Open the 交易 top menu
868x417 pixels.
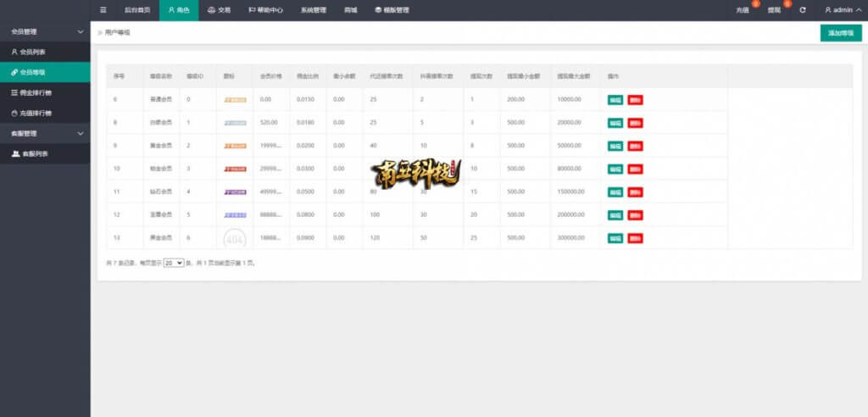click(220, 10)
